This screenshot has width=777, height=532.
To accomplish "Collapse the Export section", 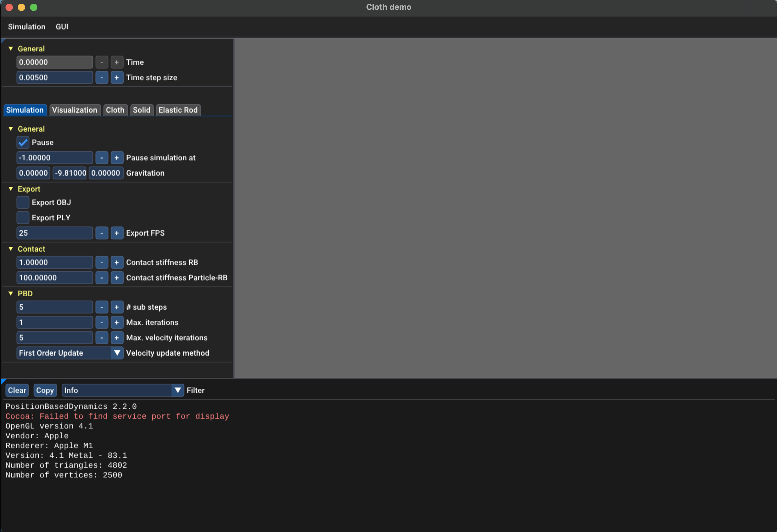I will pos(10,189).
